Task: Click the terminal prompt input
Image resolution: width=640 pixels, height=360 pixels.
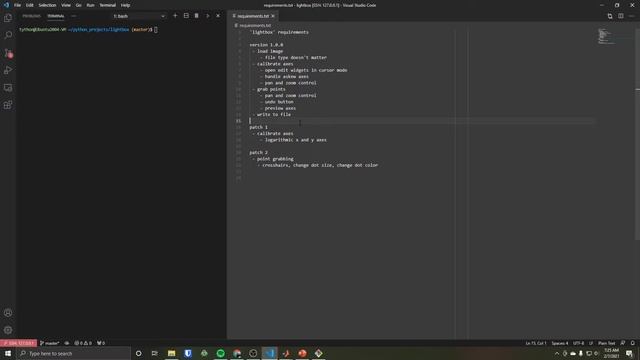Action: coord(156,30)
